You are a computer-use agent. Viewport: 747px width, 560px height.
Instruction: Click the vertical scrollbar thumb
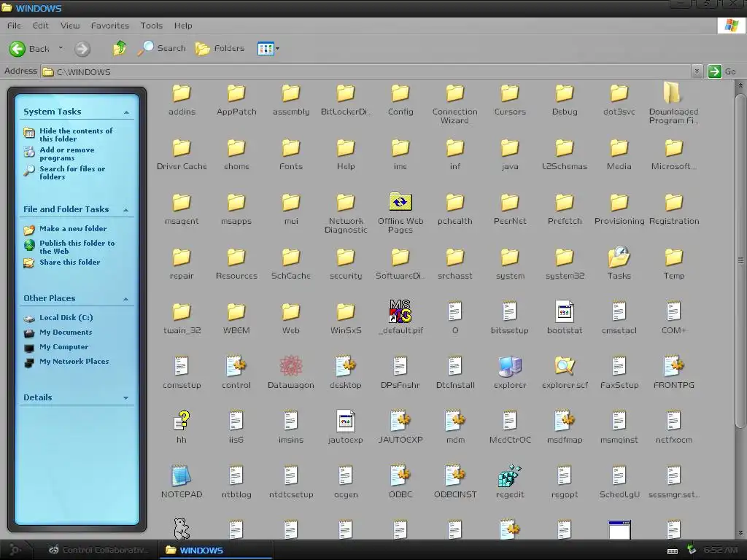coord(740,260)
